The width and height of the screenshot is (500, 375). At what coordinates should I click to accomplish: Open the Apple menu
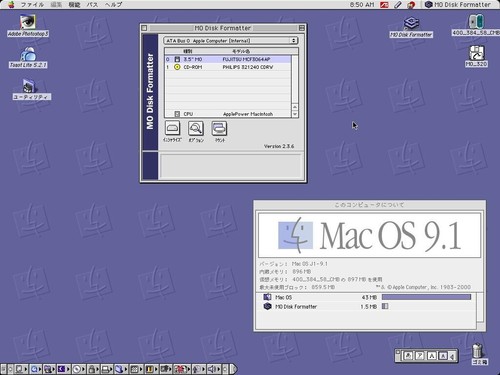pyautogui.click(x=11, y=5)
